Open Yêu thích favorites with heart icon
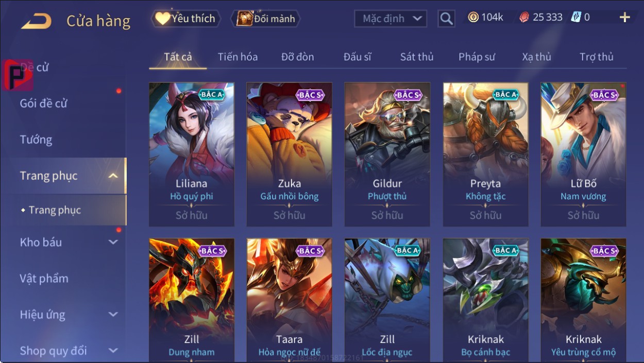Viewport: 644px width, 363px height. click(186, 19)
